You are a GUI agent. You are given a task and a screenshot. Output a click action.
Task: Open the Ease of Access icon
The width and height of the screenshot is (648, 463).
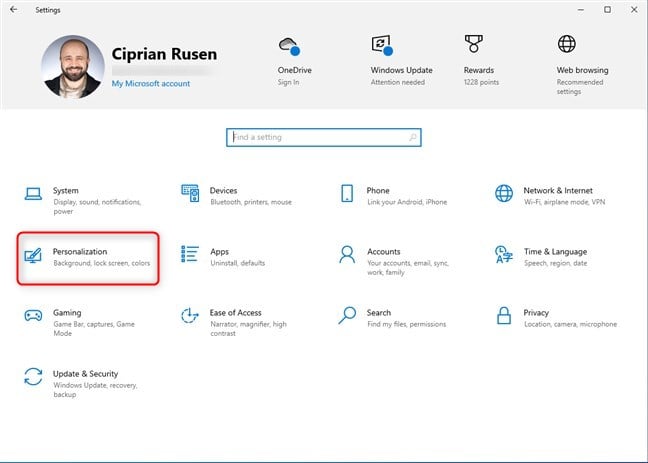coord(190,316)
